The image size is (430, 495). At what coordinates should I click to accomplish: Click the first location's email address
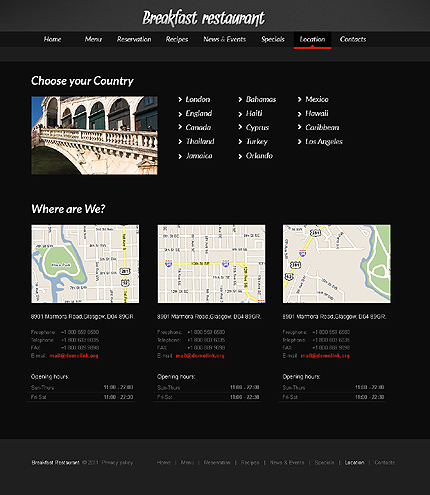point(74,356)
